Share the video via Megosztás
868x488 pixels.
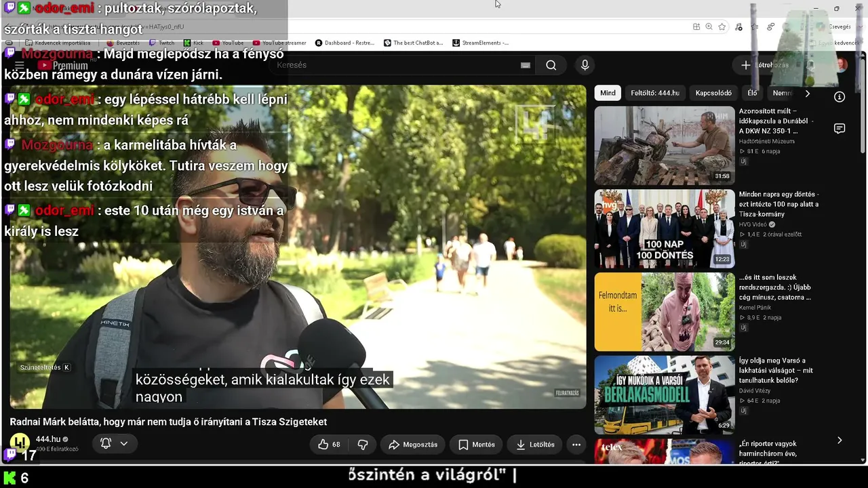(x=413, y=445)
